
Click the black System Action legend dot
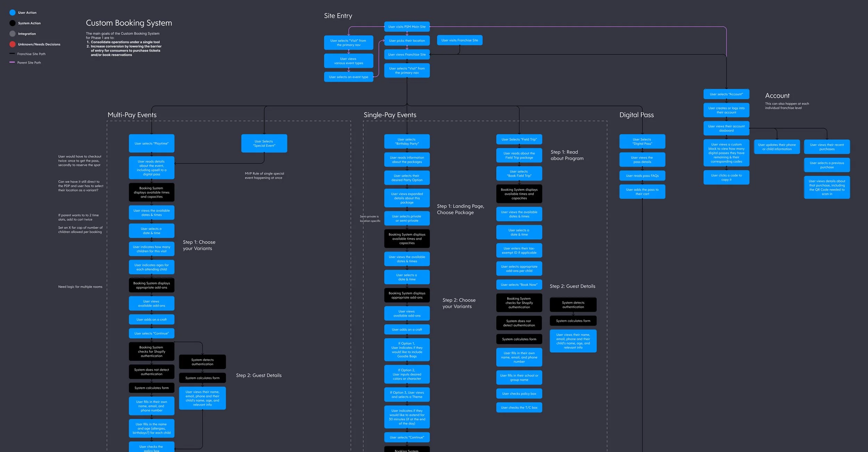click(x=12, y=23)
